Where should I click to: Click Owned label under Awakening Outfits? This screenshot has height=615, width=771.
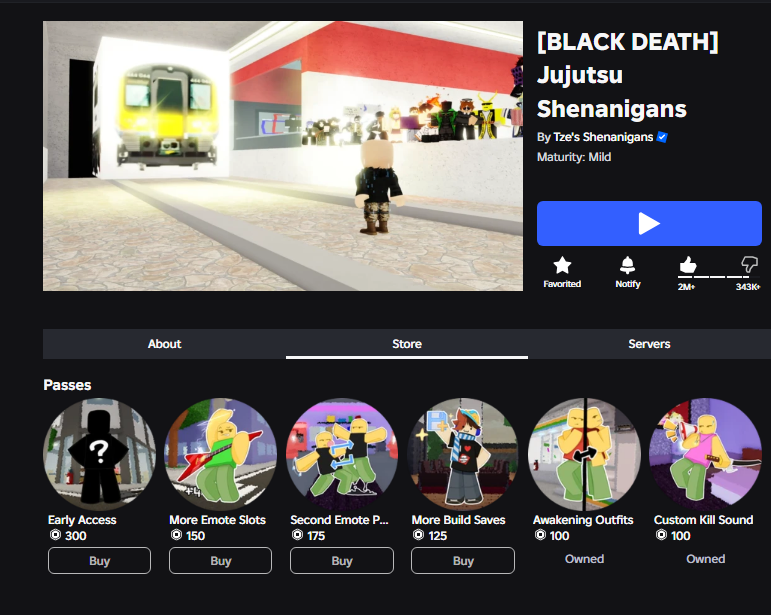(584, 559)
